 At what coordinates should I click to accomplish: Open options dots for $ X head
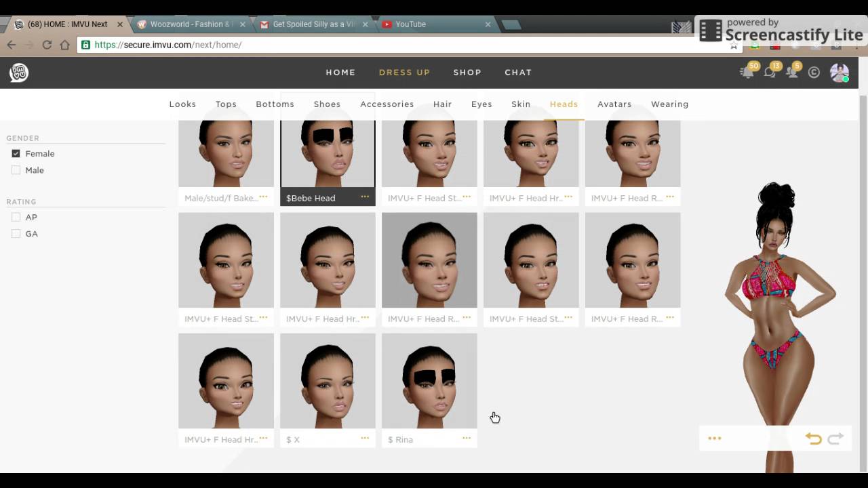pos(365,439)
